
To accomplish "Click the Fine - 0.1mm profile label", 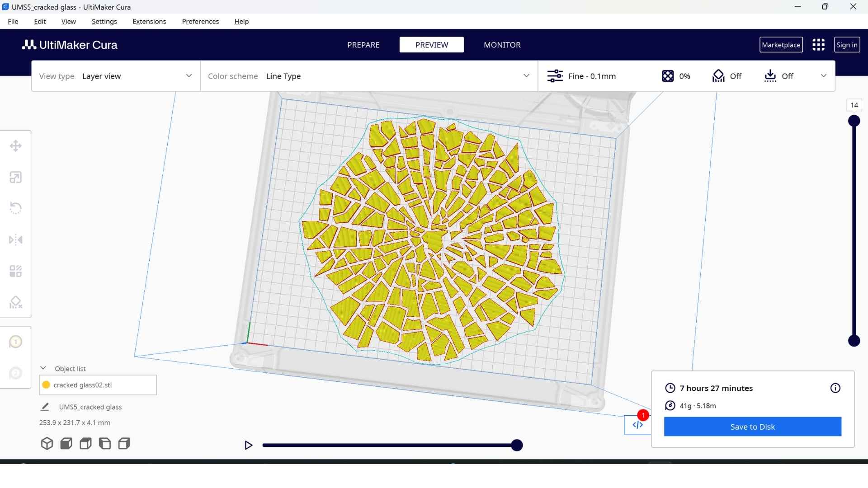I will 592,76.
